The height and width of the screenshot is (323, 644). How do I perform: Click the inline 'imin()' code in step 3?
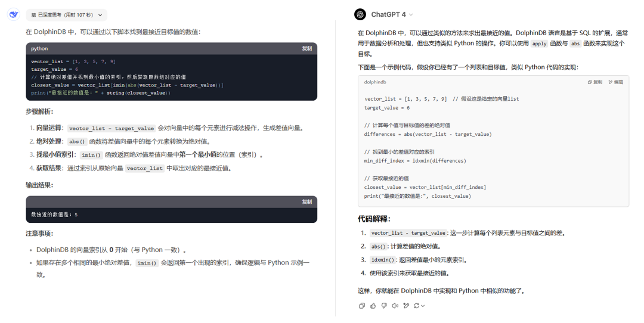tap(91, 155)
